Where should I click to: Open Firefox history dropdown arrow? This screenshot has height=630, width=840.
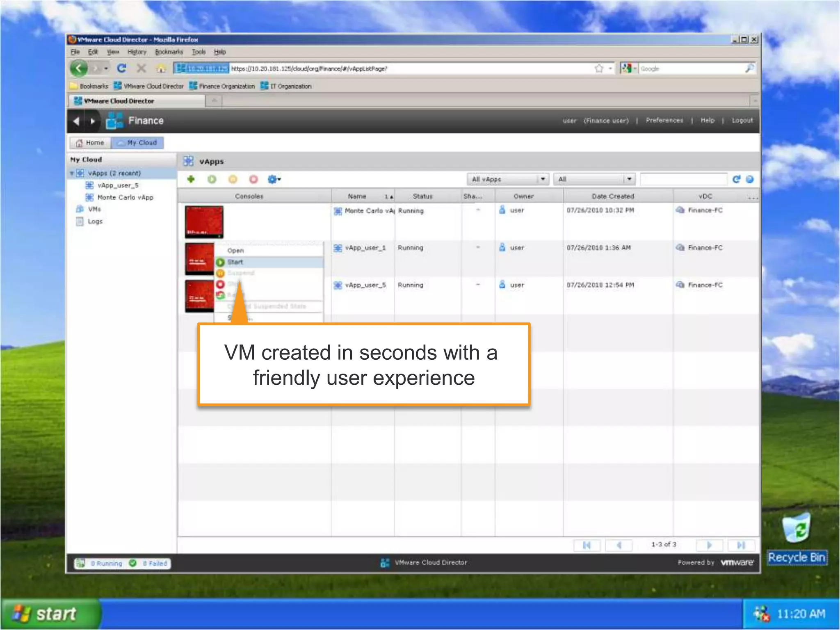106,68
